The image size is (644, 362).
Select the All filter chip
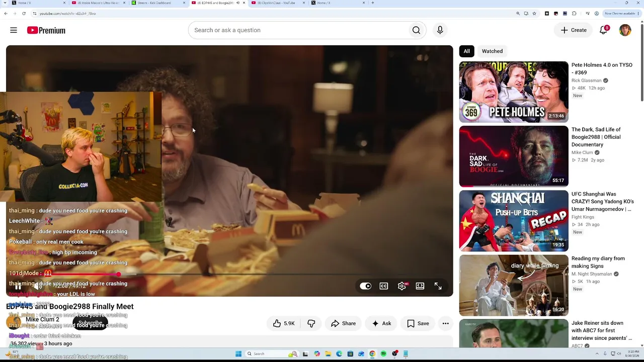tap(466, 51)
